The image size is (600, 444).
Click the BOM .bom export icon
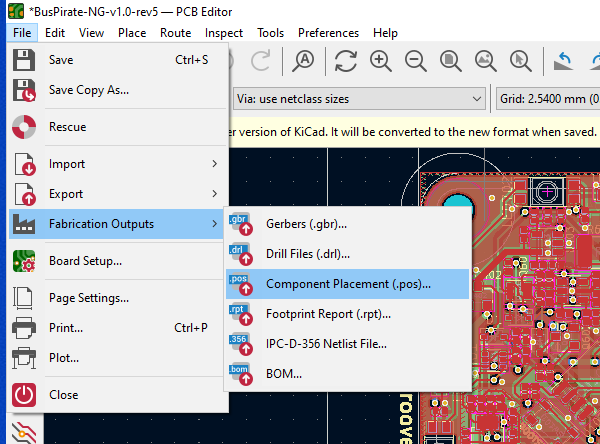click(241, 374)
